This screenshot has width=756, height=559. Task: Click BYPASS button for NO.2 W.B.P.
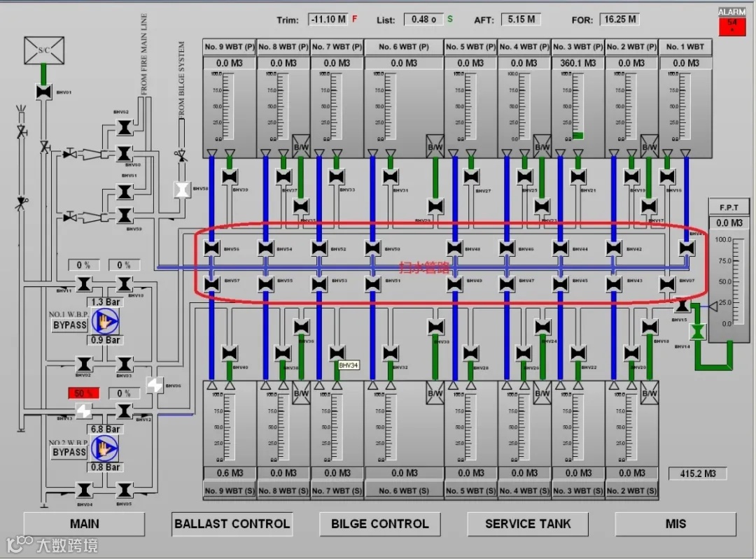[x=69, y=452]
